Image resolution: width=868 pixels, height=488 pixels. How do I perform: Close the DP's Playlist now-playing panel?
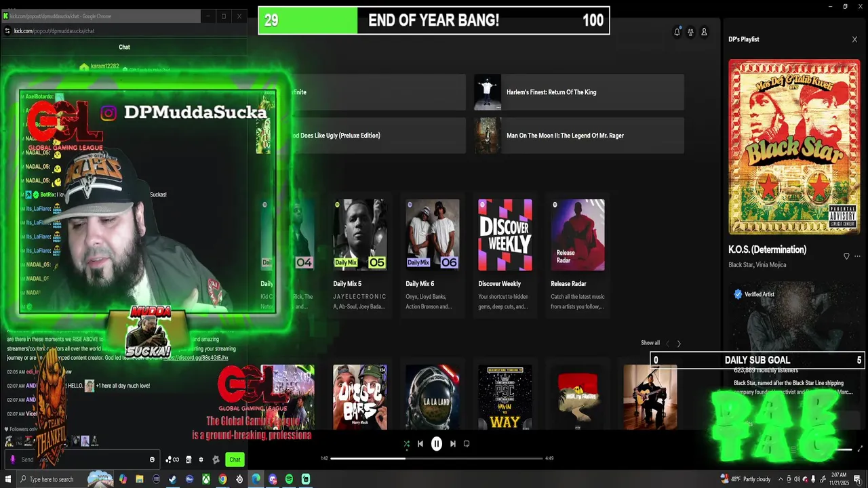tap(854, 39)
